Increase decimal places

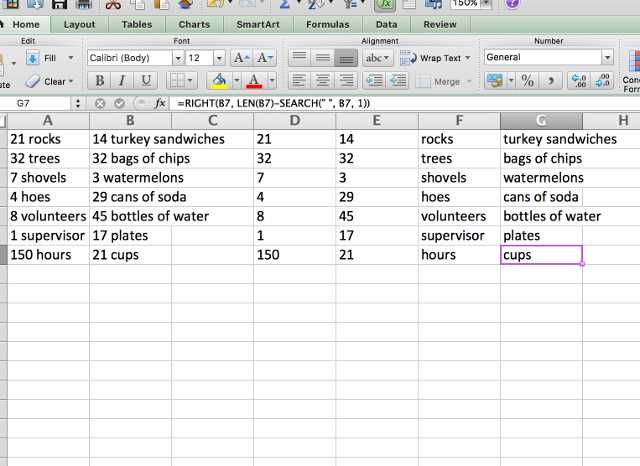[579, 81]
